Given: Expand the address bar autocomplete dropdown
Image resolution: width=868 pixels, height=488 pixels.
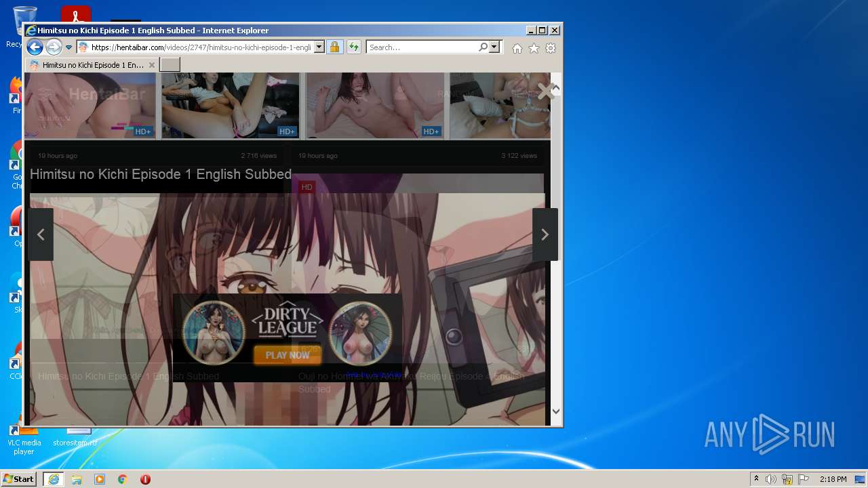Looking at the screenshot, I should click(319, 47).
